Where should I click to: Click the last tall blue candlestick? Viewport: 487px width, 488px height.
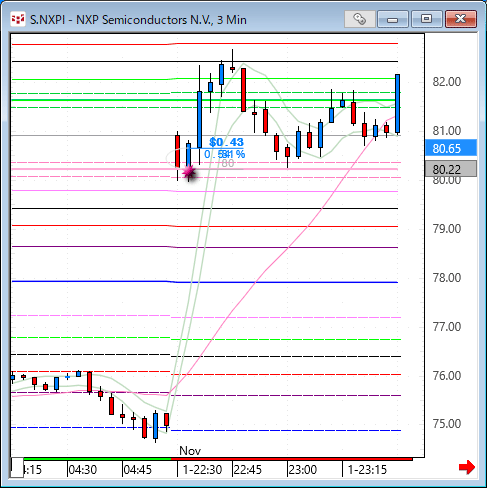(x=397, y=104)
